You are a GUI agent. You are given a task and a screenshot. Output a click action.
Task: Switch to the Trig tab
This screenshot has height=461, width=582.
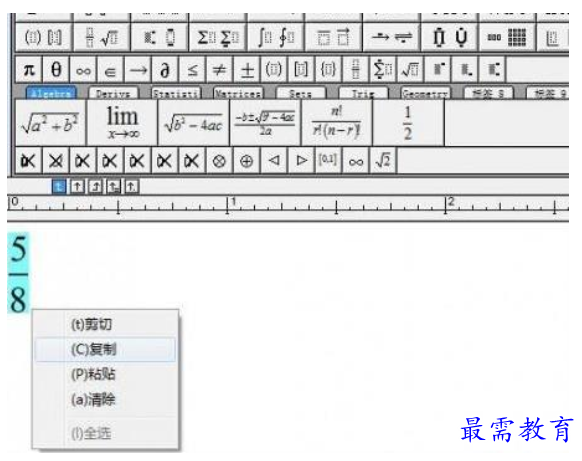(363, 93)
